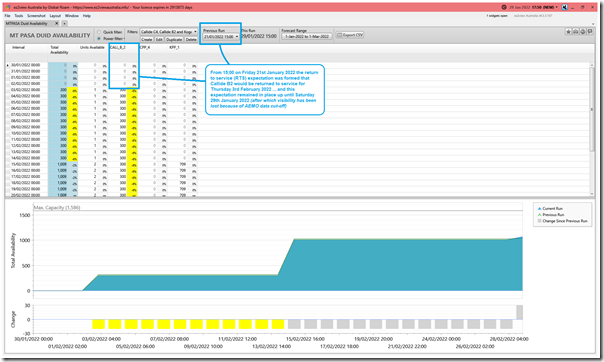
Task: Click the MT PASA DUID AVAILABILITY title
Action: pos(50,35)
